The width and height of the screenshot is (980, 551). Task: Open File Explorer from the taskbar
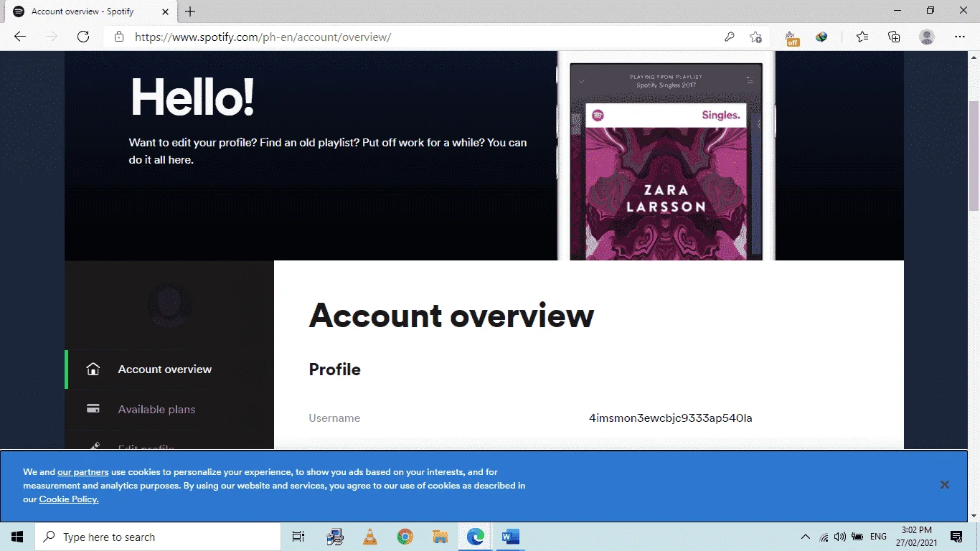[440, 537]
